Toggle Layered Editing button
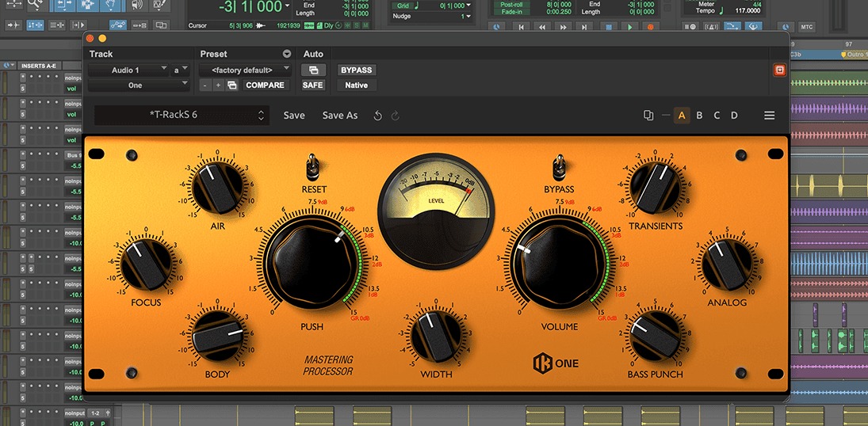Screen dimensions: 868x426 click(161, 25)
